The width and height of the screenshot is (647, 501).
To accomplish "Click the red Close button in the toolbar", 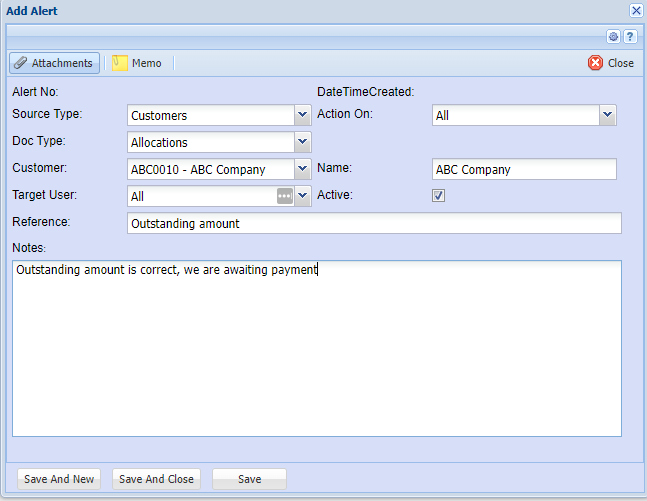I will click(611, 63).
